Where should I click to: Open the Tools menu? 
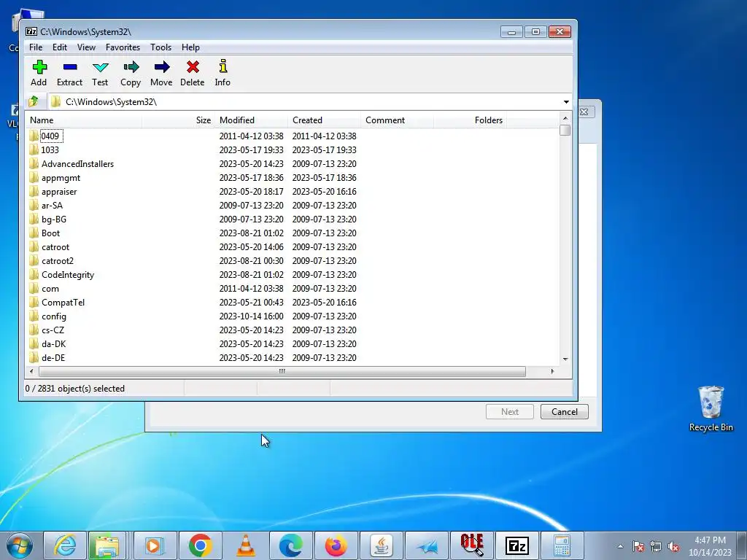(160, 47)
